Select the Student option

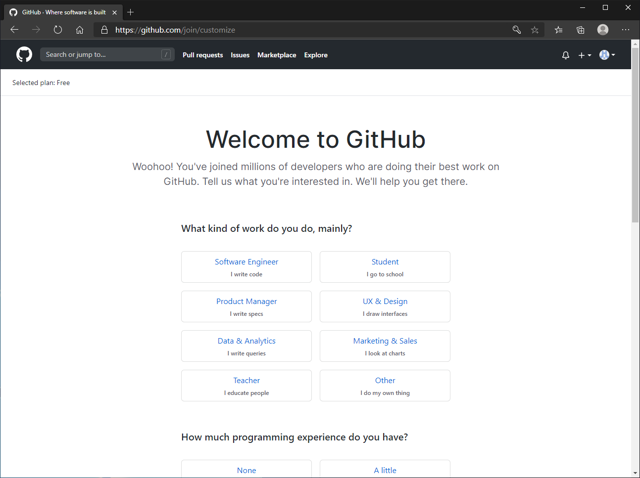[x=385, y=267]
